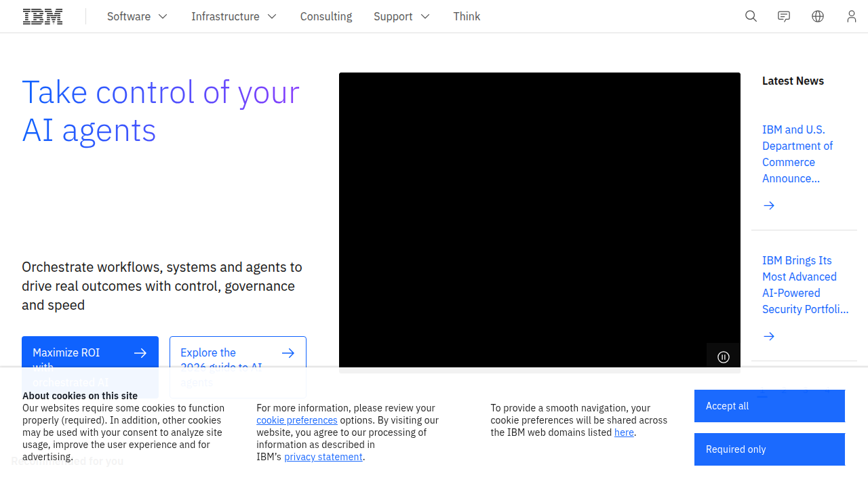
Task: Open the 'here' IBM web domains link
Action: coord(624,432)
